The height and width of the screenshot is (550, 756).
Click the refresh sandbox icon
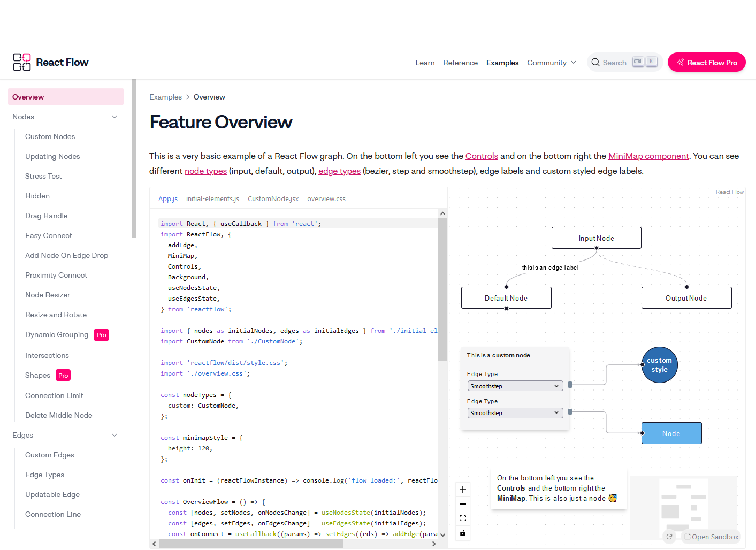669,536
